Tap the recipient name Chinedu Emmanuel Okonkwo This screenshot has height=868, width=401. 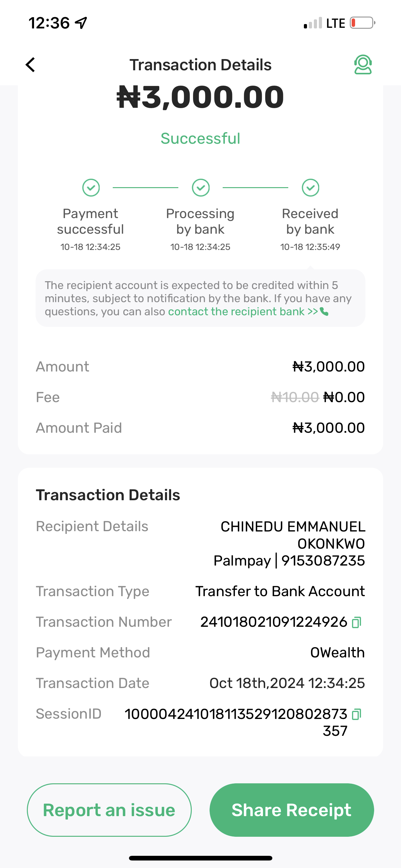292,535
